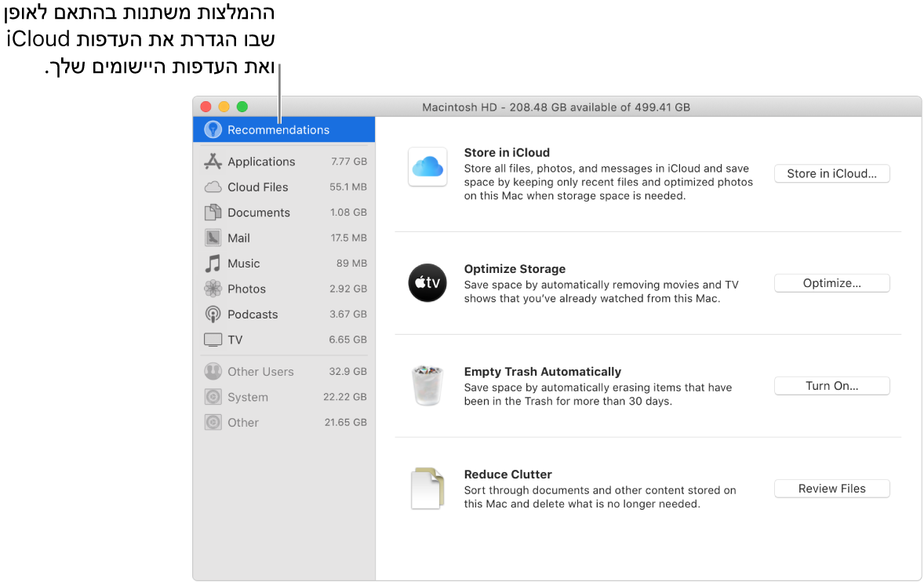The image size is (924, 582).
Task: Click the 17.5 MB Mail size
Action: click(x=348, y=238)
